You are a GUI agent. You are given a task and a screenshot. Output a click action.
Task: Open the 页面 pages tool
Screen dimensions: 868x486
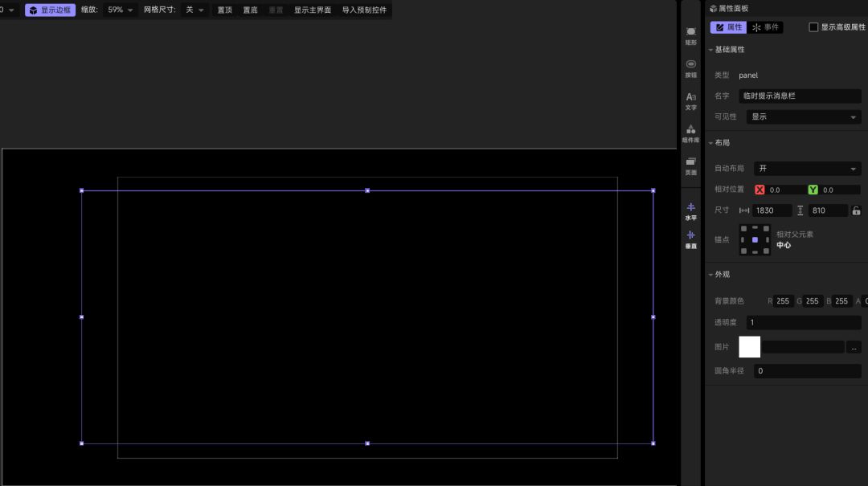[691, 166]
